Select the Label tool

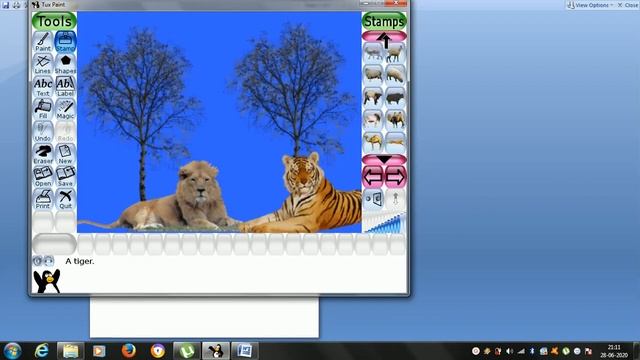tap(65, 87)
